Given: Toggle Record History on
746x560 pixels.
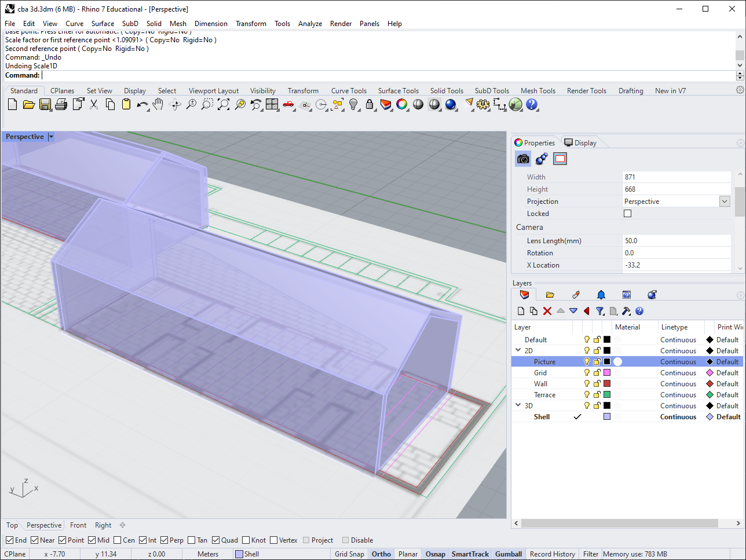Looking at the screenshot, I should (x=552, y=554).
